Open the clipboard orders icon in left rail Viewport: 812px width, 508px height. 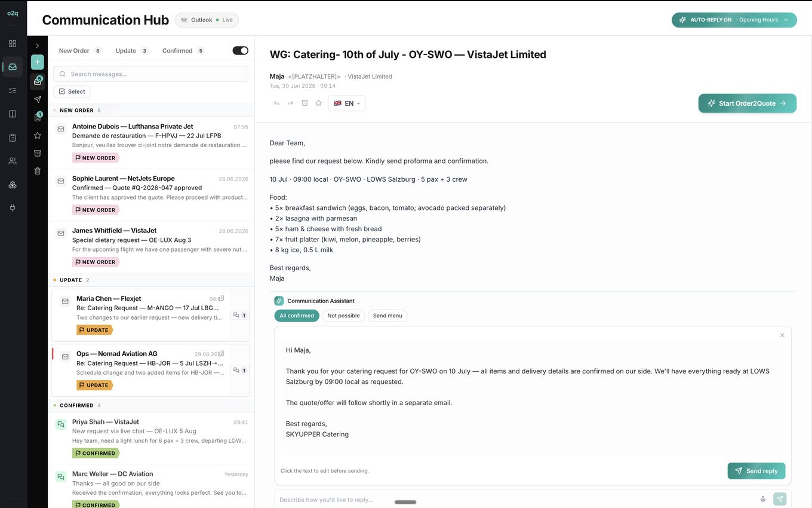(13, 137)
